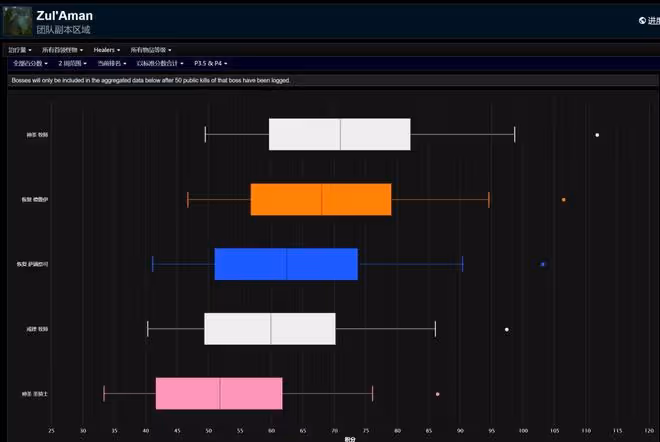
Task: Click the zone subtitle text under Zul'Aman
Action: 63,30
